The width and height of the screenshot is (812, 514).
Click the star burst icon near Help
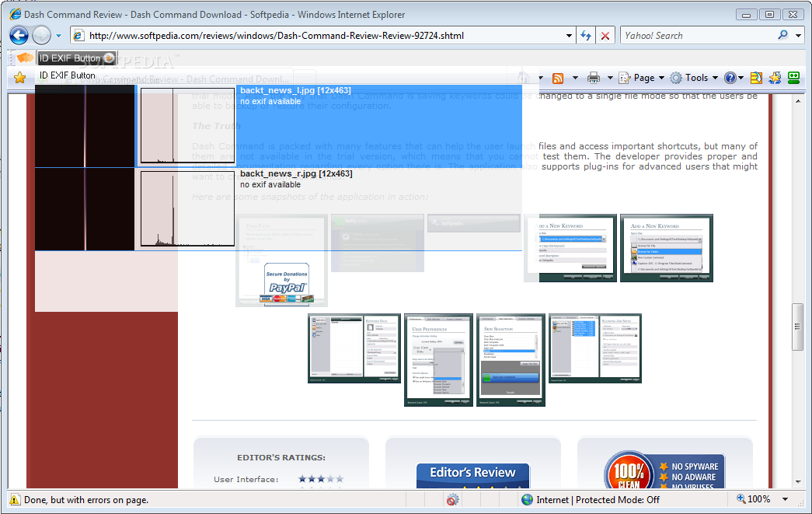(x=775, y=78)
